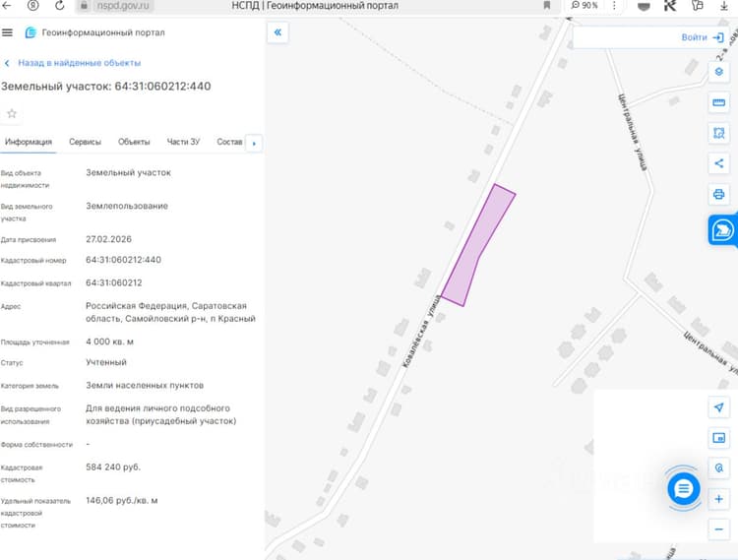Zoom in on the map
Image resolution: width=738 pixels, height=560 pixels.
click(x=718, y=499)
